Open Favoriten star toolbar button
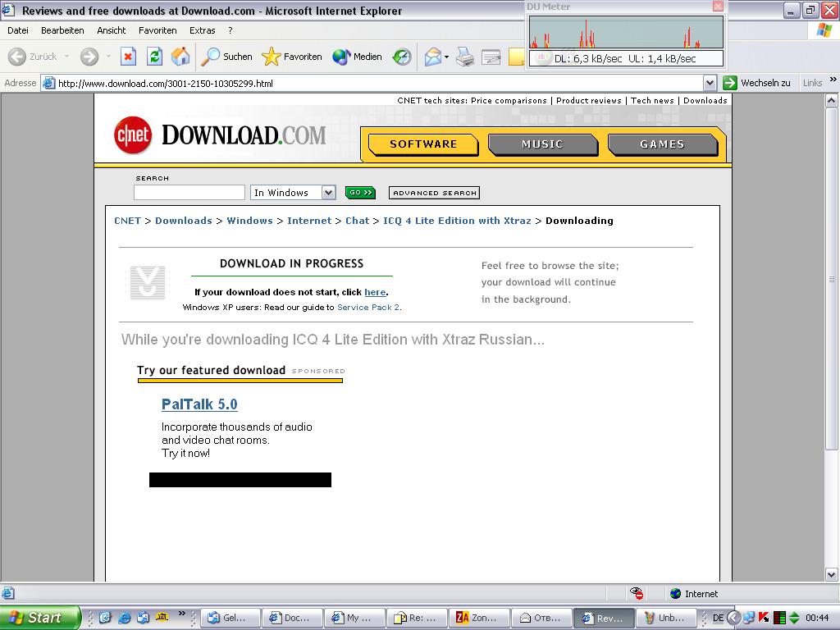Screen dimensions: 840x630 coord(292,57)
